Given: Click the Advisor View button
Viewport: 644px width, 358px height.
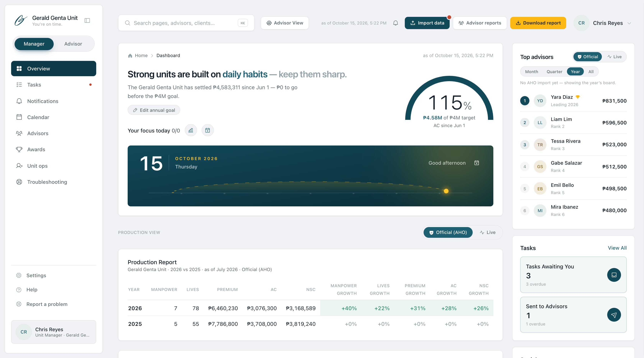Looking at the screenshot, I should tap(285, 23).
